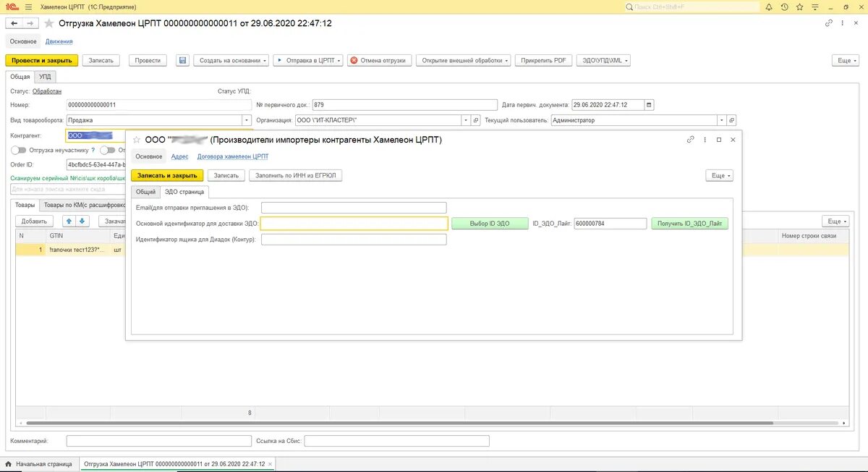The width and height of the screenshot is (868, 472).
Task: Open the Адрес link in counterparty dialog
Action: coord(180,156)
